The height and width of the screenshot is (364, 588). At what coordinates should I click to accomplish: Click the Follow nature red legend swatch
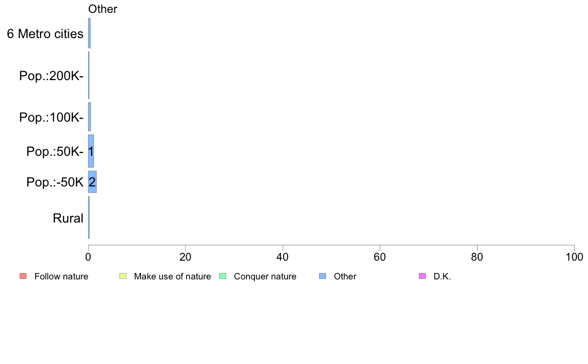[23, 276]
